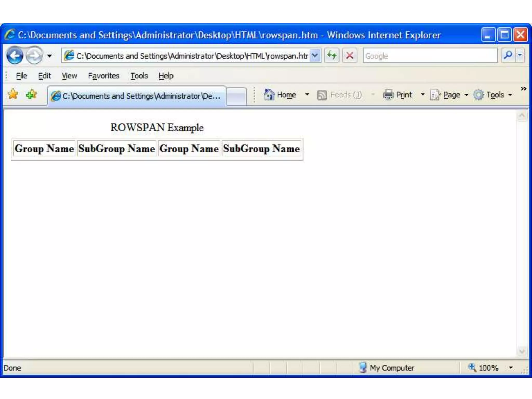Click the Home toolbar icon
Image resolution: width=532 pixels, height=399 pixels.
coord(269,95)
